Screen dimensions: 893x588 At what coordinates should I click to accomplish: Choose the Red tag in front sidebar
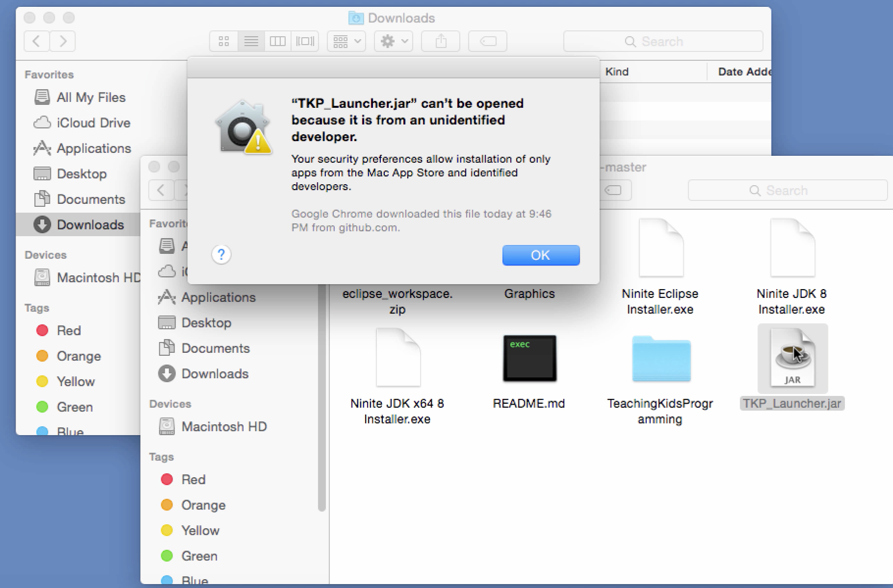[193, 479]
